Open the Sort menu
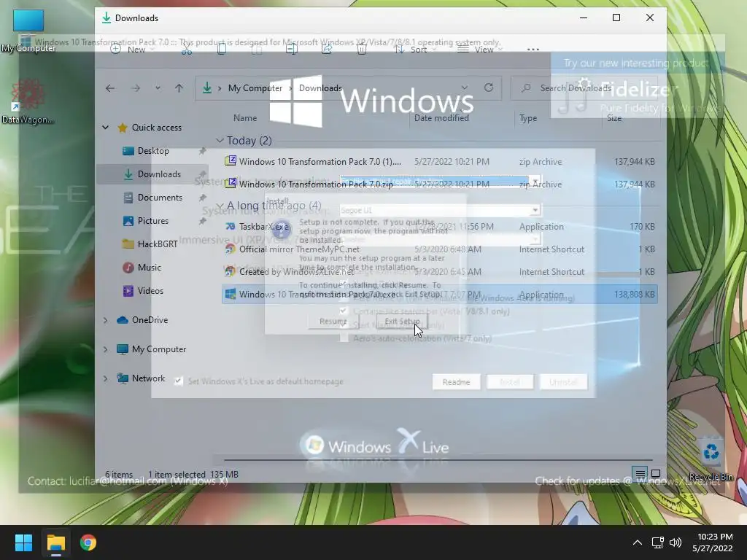This screenshot has height=560, width=747. 415,49
